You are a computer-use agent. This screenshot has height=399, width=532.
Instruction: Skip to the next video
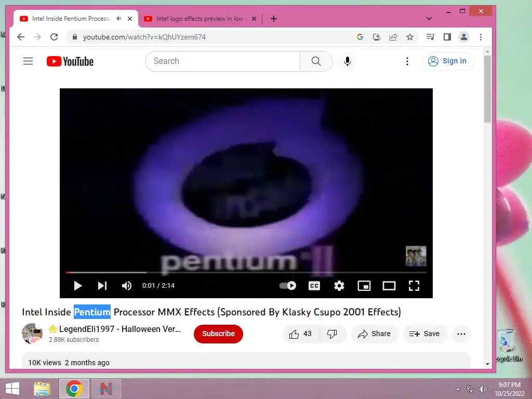[102, 286]
